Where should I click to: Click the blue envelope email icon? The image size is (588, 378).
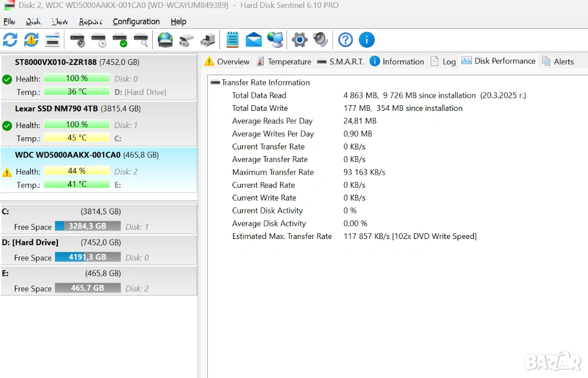pyautogui.click(x=253, y=40)
